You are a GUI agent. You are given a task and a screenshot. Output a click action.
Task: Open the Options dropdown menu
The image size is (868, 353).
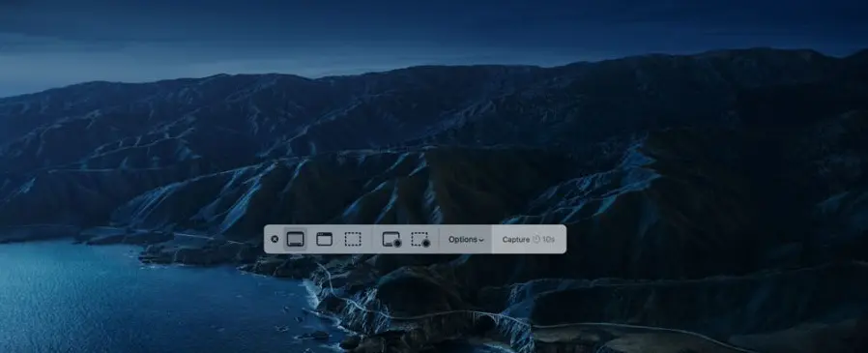click(x=466, y=240)
